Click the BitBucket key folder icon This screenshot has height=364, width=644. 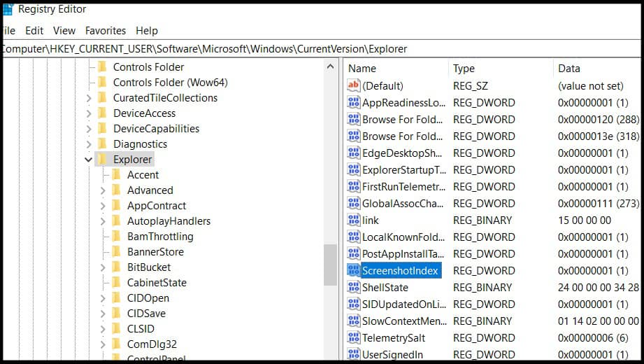116,267
